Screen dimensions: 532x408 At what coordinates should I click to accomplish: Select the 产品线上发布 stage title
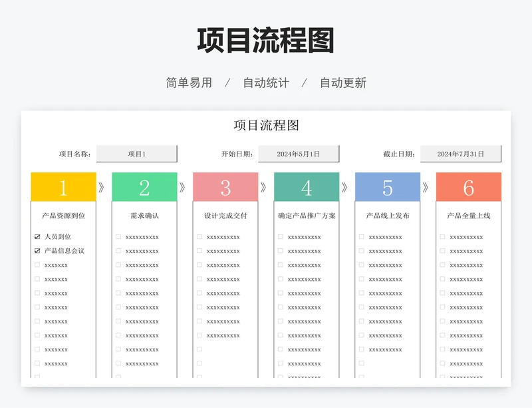tap(388, 216)
